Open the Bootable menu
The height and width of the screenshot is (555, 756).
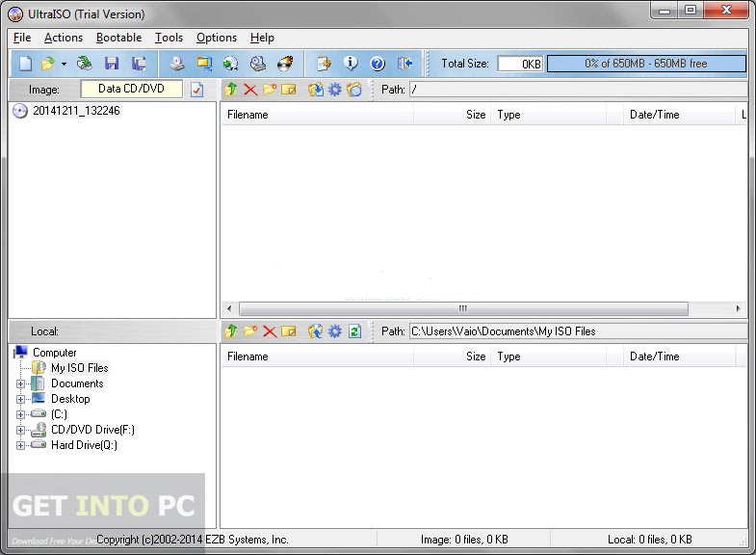(x=119, y=38)
